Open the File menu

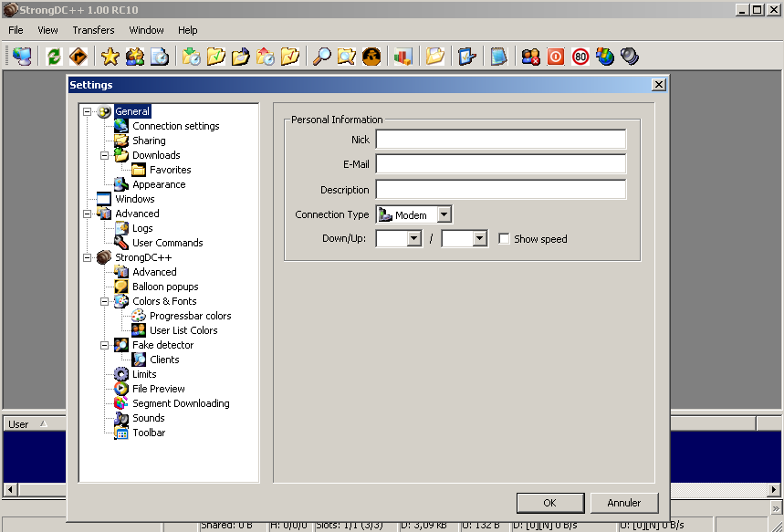pos(16,30)
